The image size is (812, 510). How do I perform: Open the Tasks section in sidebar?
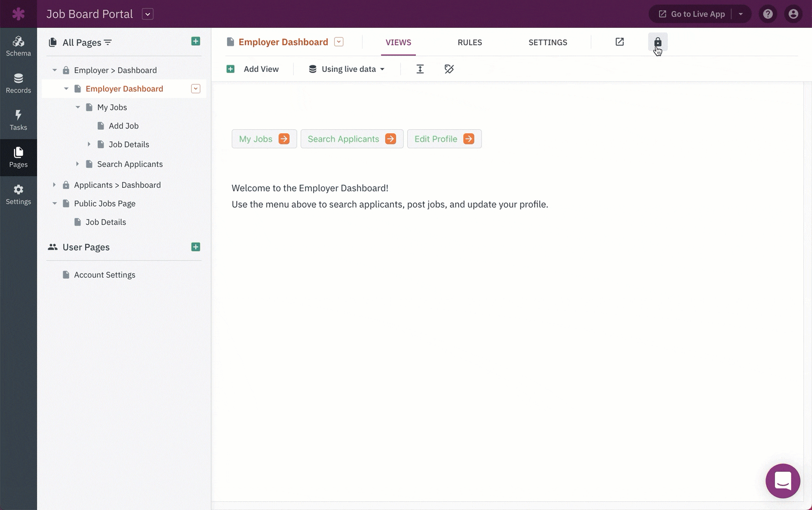19,120
